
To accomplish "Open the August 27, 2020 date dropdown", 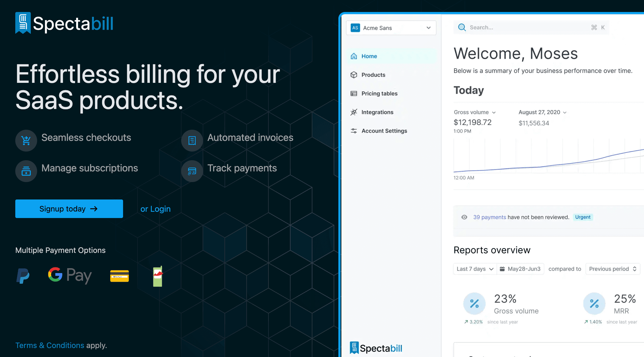I will point(542,112).
